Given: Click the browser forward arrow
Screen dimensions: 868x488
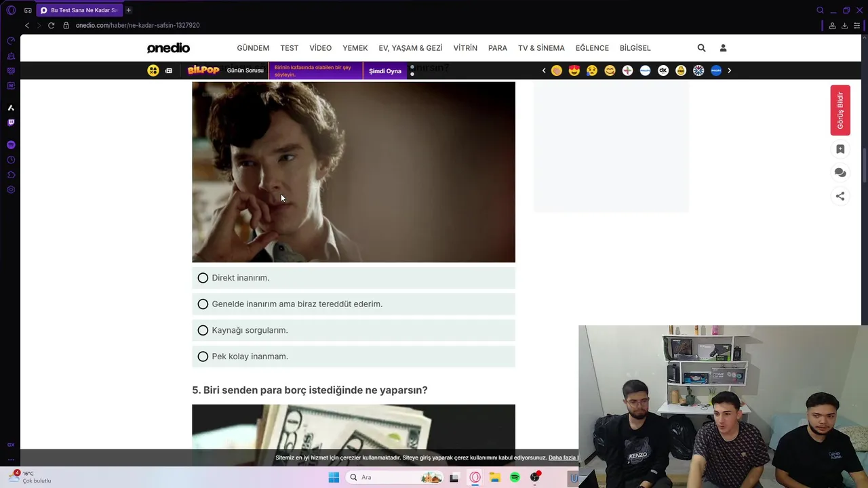Looking at the screenshot, I should pyautogui.click(x=39, y=25).
